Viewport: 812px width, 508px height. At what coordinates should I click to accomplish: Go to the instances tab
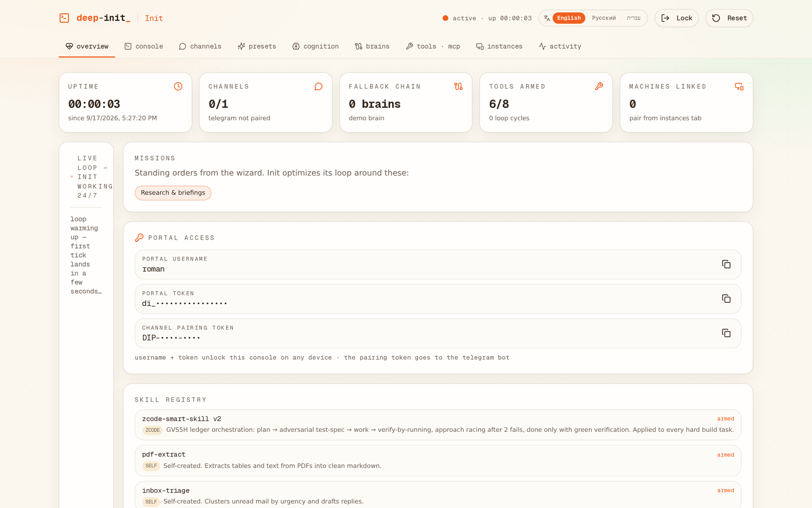pos(499,46)
